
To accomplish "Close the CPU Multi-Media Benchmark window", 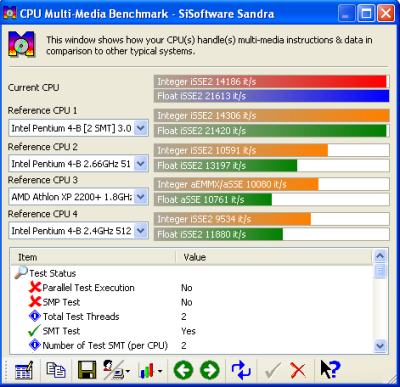I will (386, 14).
